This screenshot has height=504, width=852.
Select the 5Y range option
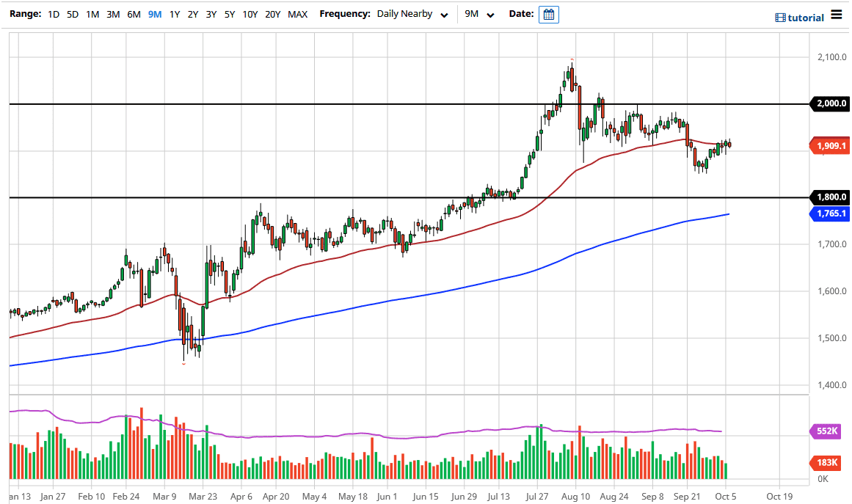click(x=230, y=14)
